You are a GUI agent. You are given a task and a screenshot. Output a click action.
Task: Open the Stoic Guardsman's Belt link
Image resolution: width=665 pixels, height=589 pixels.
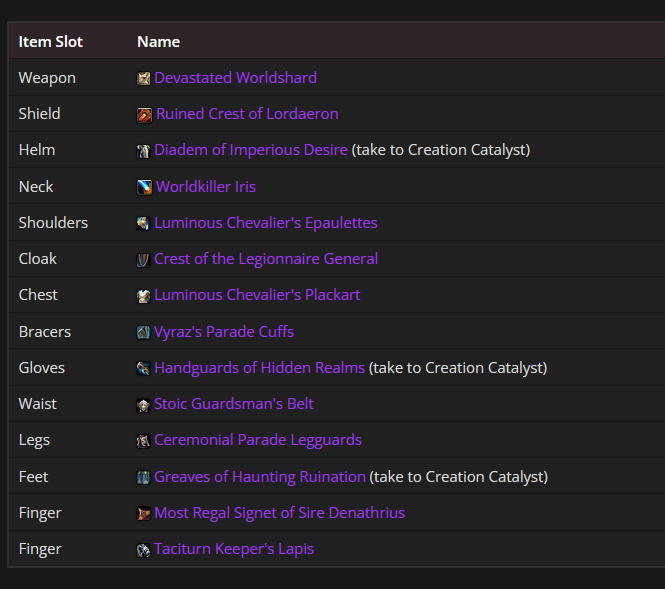(x=234, y=404)
